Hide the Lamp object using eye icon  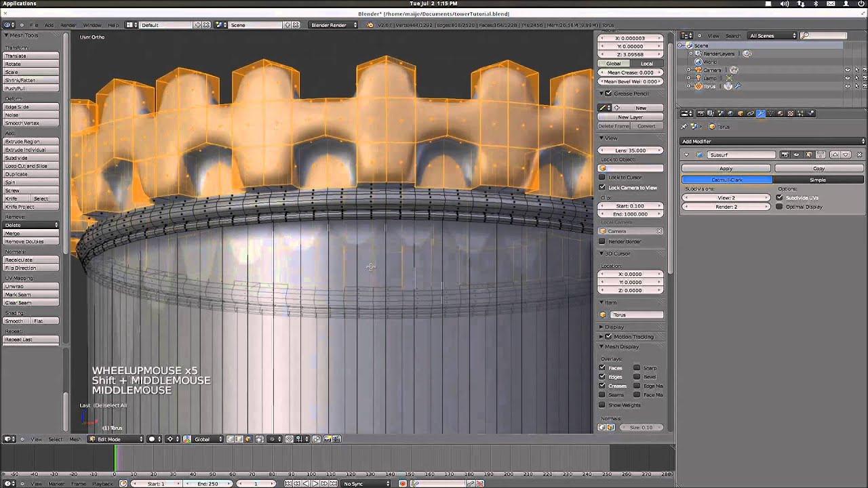[847, 78]
